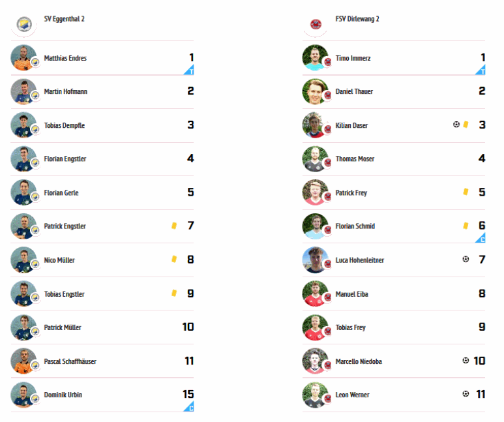Open Marcello Niedoba's player photo
This screenshot has width=504, height=422.
tap(315, 361)
